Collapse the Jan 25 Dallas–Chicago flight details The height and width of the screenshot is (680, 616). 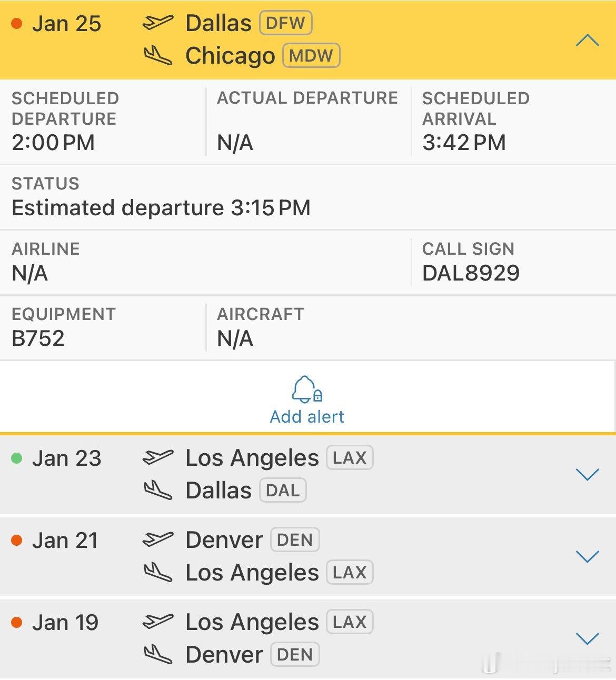pyautogui.click(x=588, y=41)
